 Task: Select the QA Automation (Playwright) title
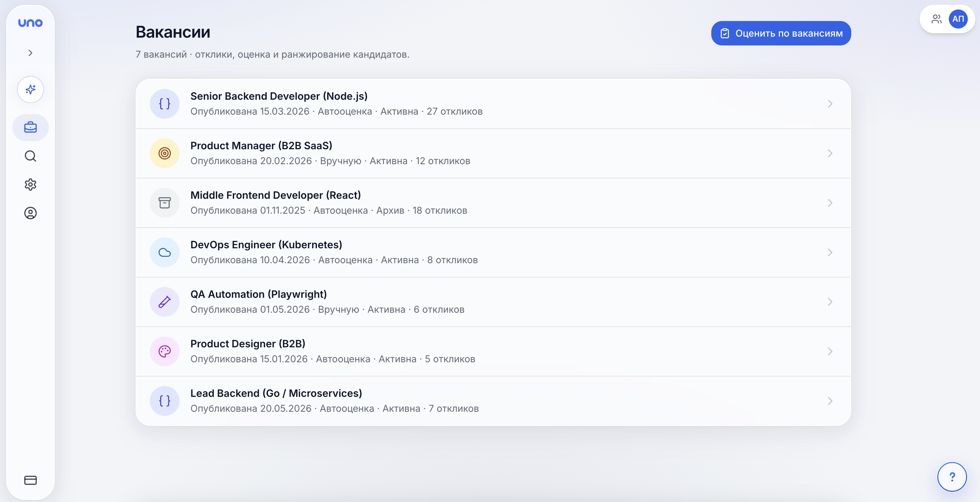(x=259, y=294)
